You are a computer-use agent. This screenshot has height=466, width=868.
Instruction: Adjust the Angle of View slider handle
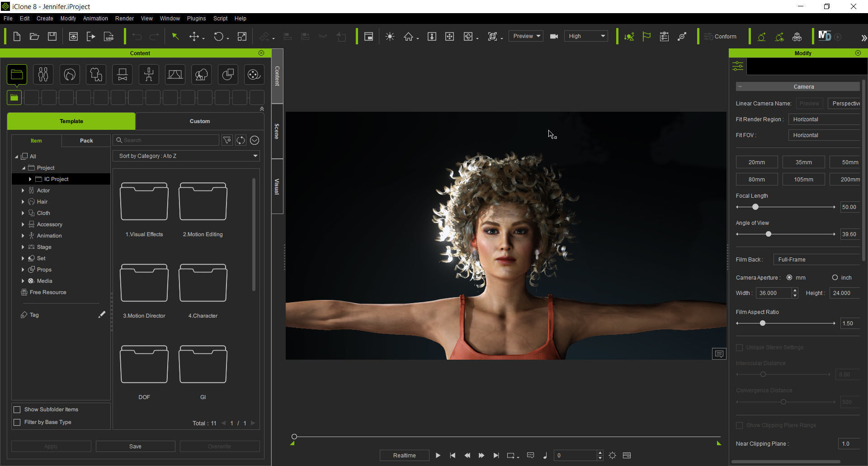pos(768,234)
